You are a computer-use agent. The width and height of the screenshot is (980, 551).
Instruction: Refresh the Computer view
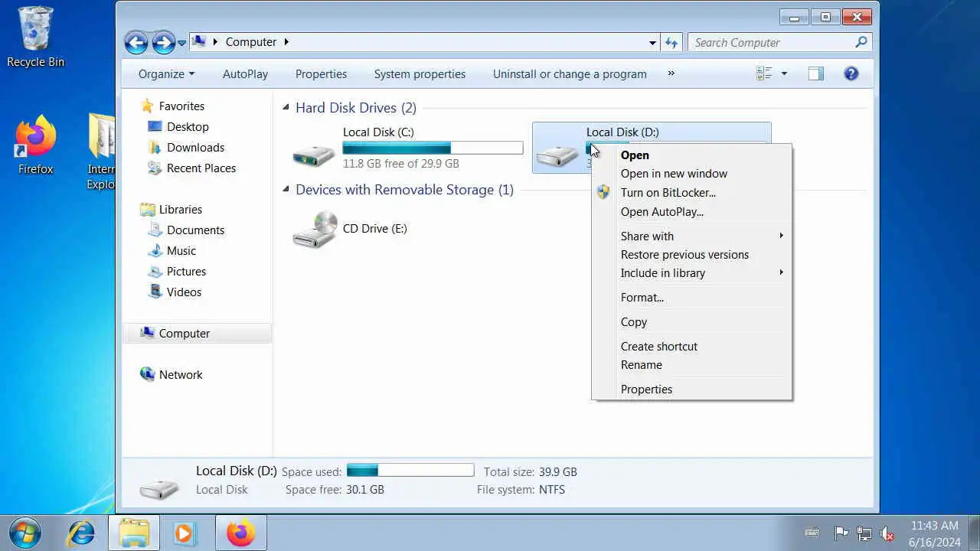tap(671, 43)
